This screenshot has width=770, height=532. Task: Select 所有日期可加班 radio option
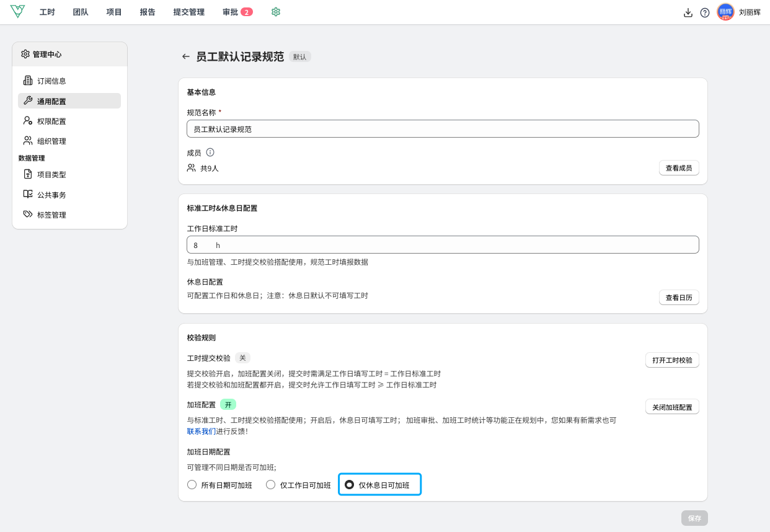point(192,485)
